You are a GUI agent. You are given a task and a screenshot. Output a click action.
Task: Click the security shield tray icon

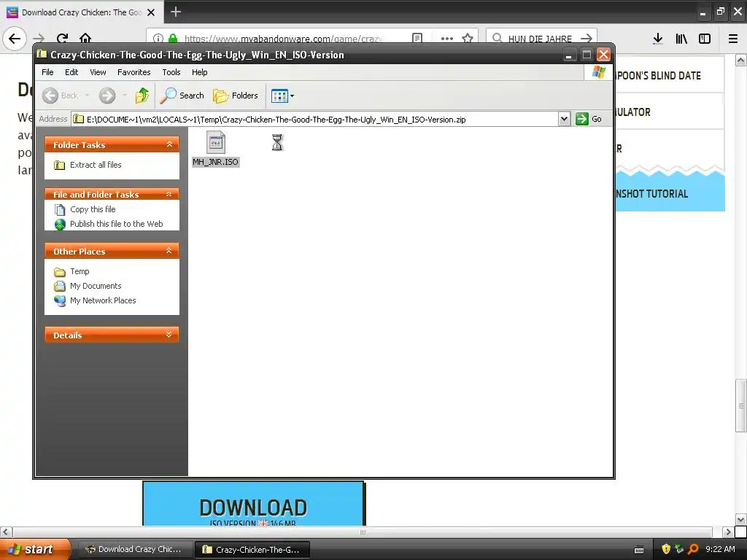coord(666,549)
